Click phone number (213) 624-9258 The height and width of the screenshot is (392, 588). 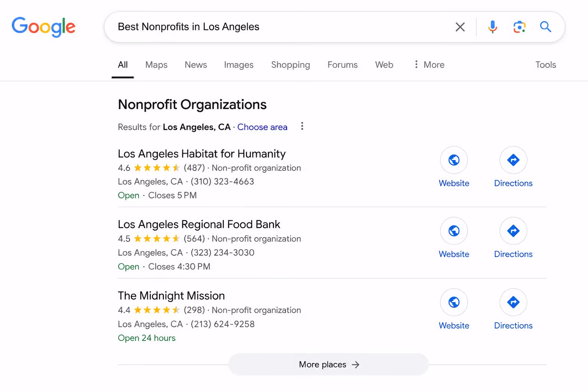pos(223,324)
